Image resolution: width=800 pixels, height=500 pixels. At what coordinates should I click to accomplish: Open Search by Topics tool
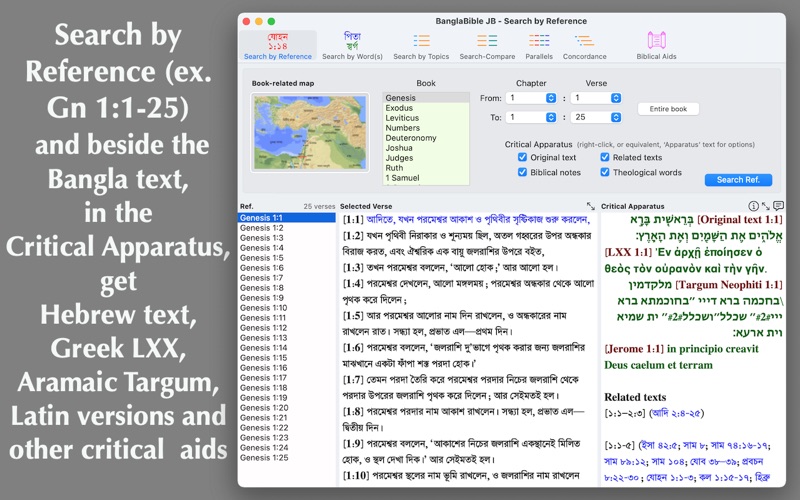421,46
